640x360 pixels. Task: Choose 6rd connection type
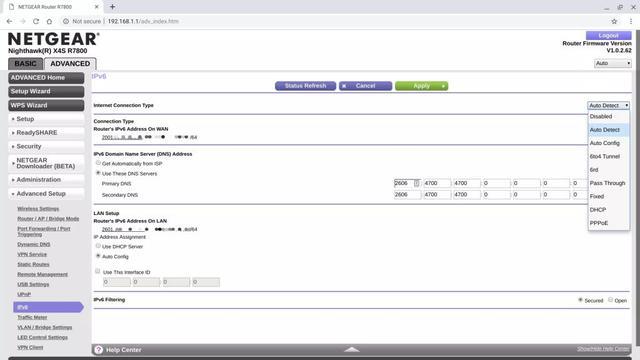pos(608,170)
